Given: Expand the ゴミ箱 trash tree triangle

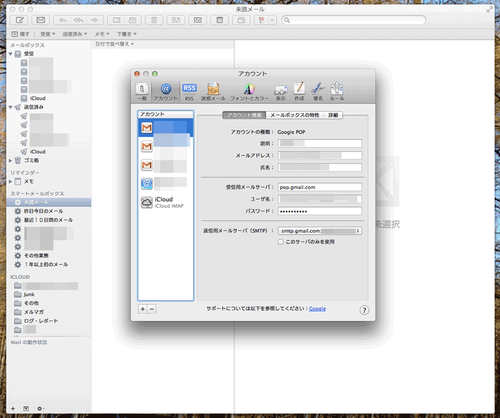Looking at the screenshot, I should (10, 161).
